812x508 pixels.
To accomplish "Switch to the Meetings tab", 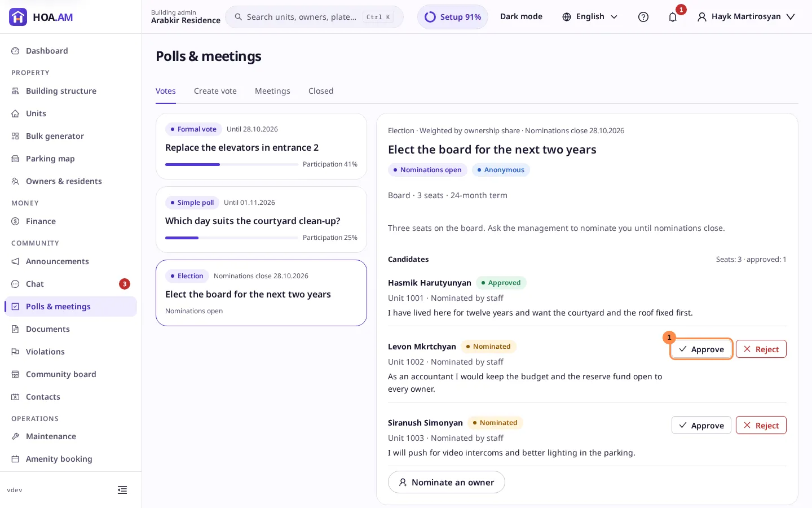I will point(272,91).
